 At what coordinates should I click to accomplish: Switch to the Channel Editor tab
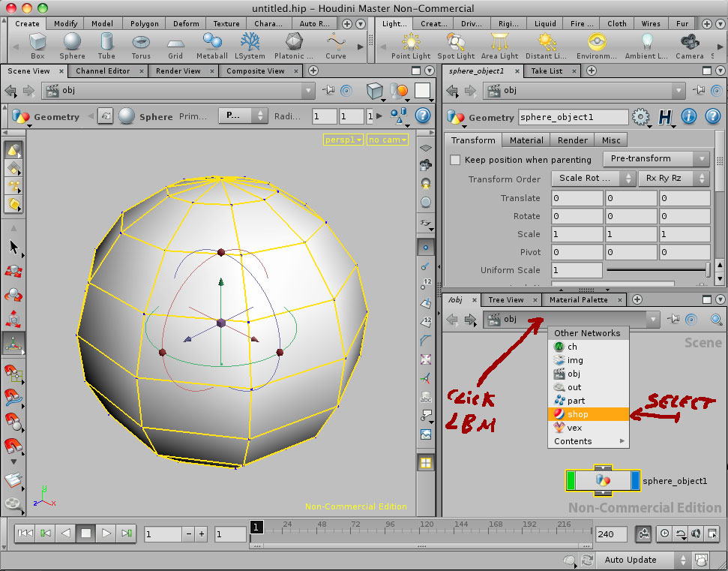point(103,71)
